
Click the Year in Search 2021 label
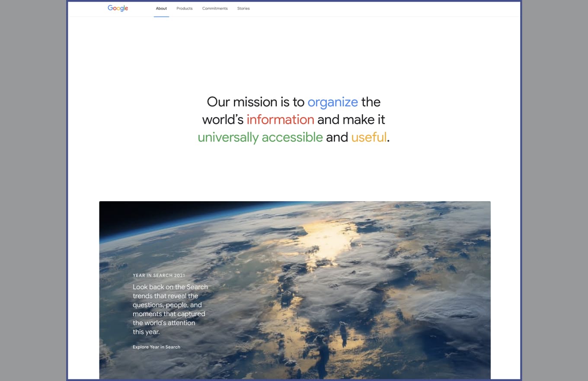tap(159, 275)
